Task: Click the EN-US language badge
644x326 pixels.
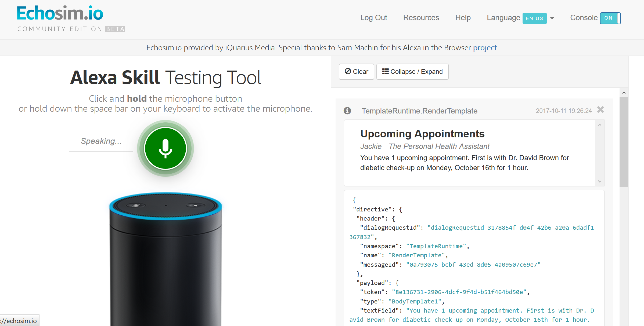Action: tap(534, 18)
